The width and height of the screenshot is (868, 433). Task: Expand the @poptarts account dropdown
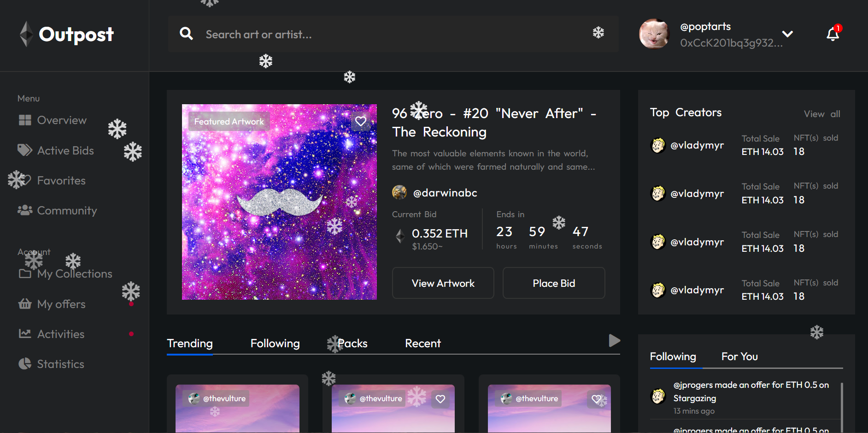(x=787, y=34)
